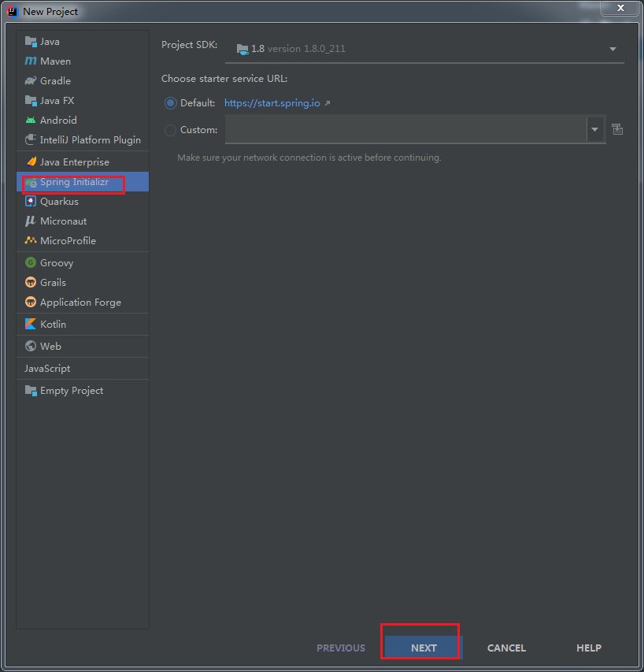The height and width of the screenshot is (672, 644).
Task: Expand the Custom URL dropdown arrow
Action: coord(594,129)
